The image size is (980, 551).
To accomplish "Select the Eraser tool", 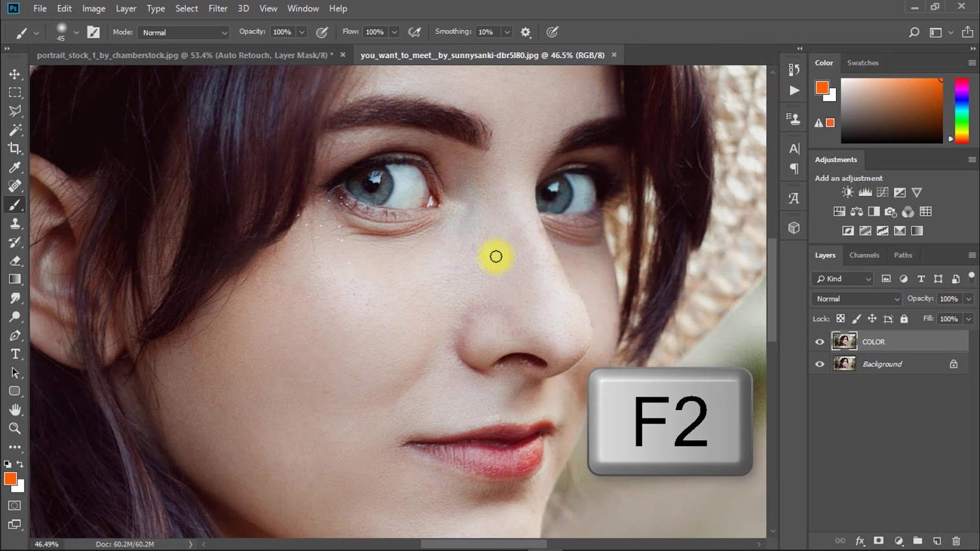I will [15, 261].
